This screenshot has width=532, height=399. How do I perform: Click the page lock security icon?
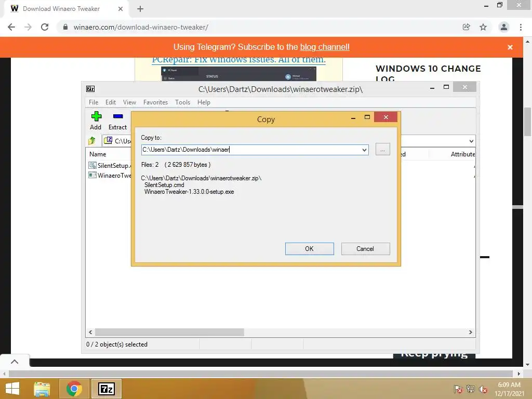pyautogui.click(x=66, y=27)
